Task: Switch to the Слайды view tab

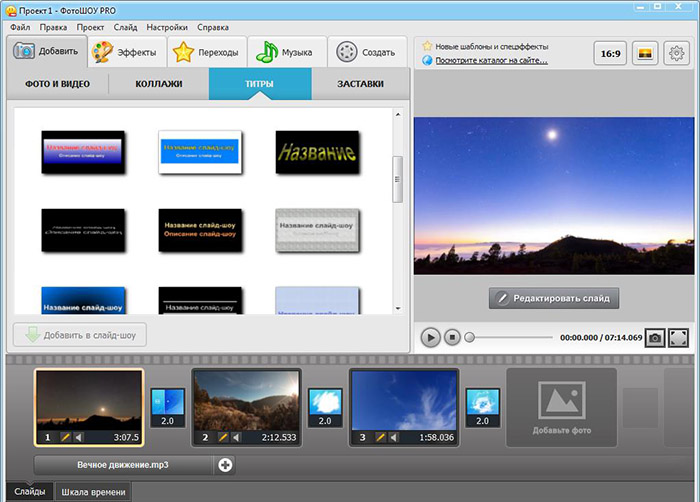Action: (x=29, y=492)
